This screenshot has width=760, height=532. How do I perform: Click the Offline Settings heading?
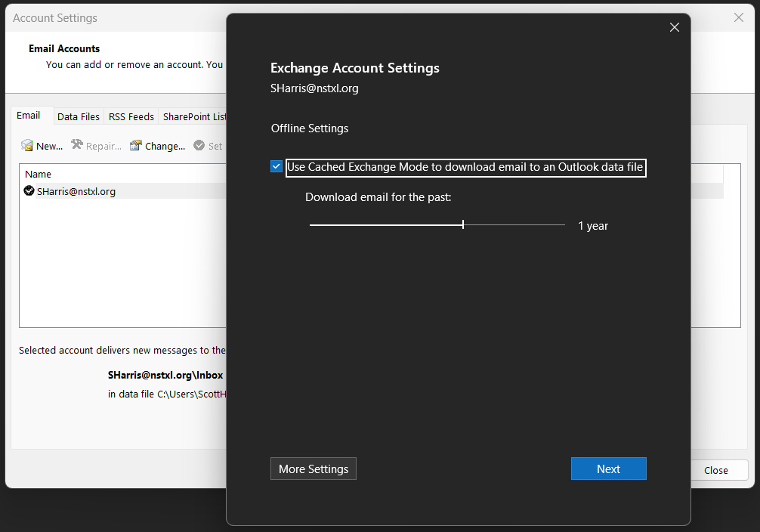[x=310, y=128]
